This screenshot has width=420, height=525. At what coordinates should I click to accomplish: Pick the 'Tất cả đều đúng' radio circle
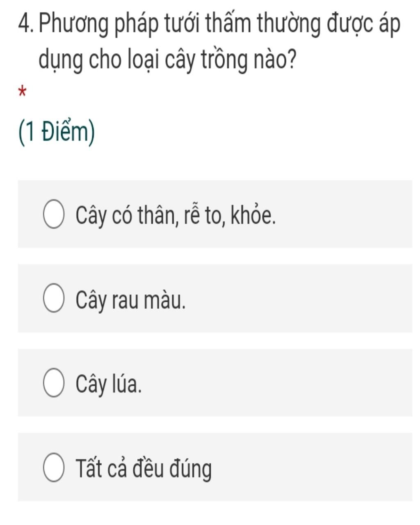pos(53,468)
